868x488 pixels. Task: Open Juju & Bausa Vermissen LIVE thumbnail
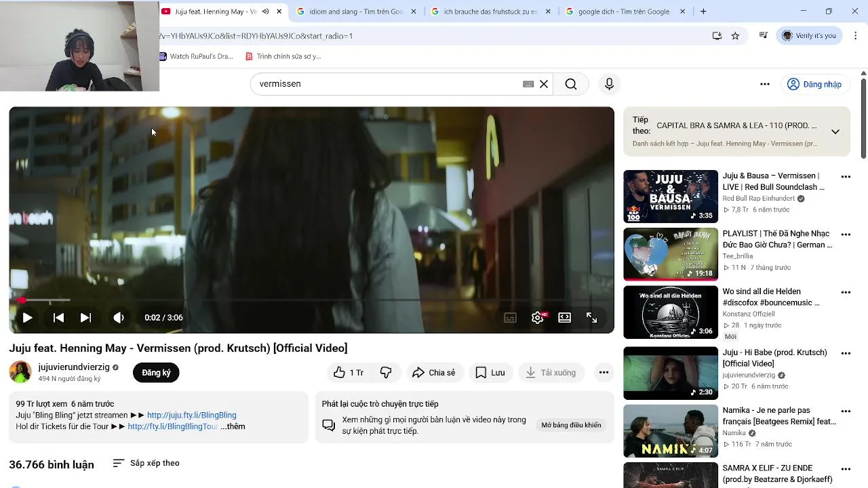[671, 197]
